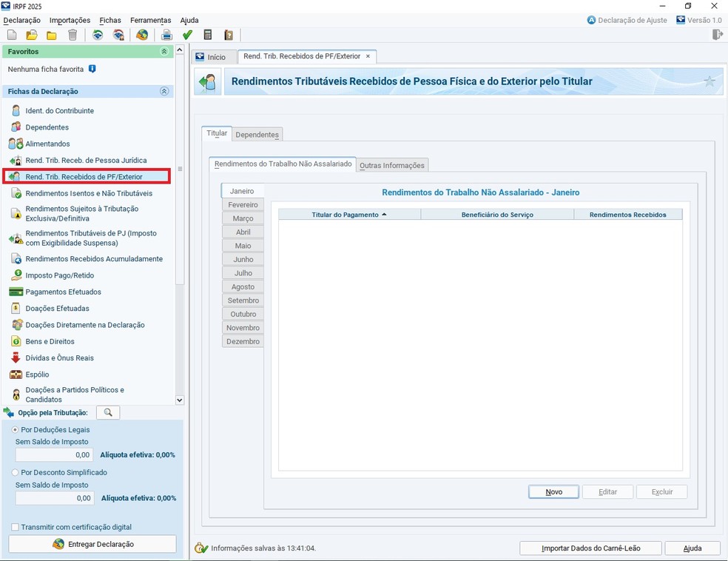Image resolution: width=728 pixels, height=561 pixels.
Task: Click the printer icon in the toolbar
Action: [x=166, y=35]
